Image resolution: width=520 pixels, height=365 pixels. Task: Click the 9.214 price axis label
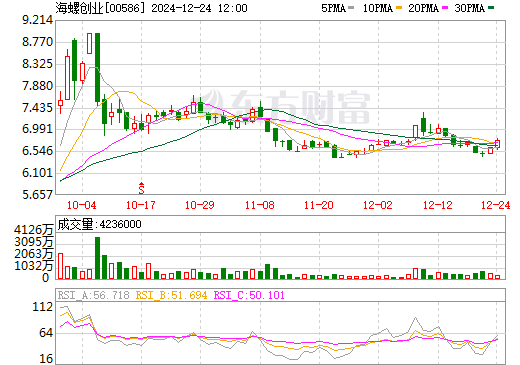tap(37, 20)
